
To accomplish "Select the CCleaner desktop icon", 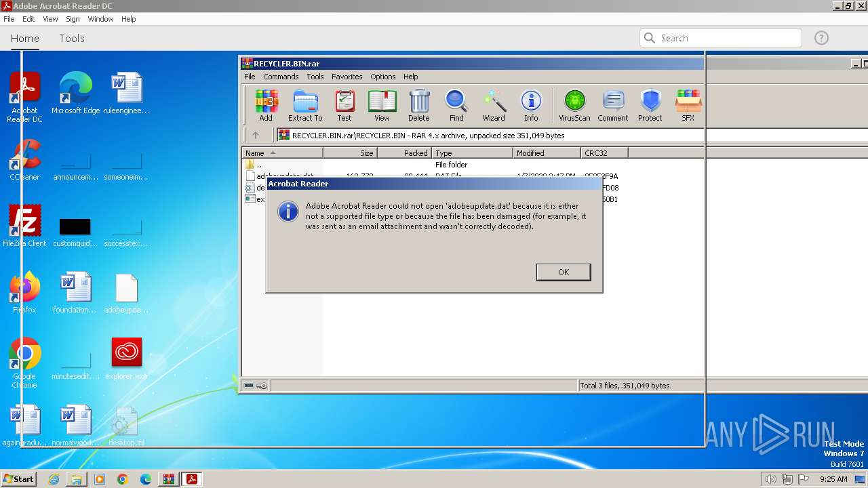I will (25, 161).
